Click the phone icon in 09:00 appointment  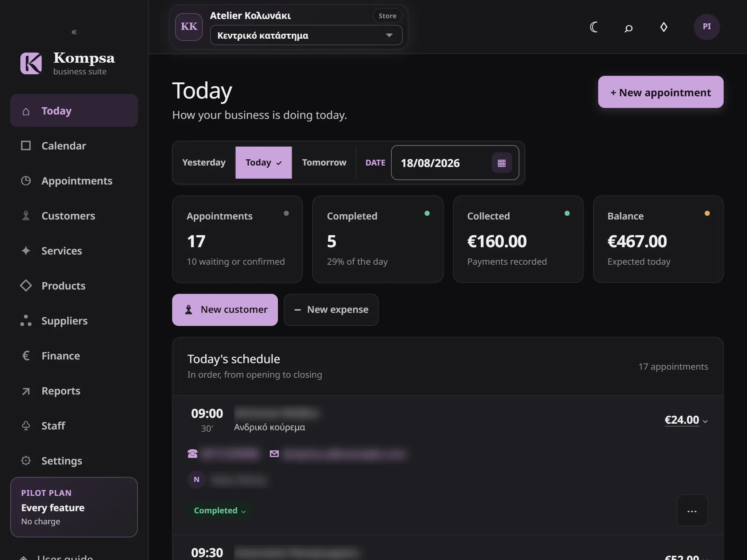point(193,454)
